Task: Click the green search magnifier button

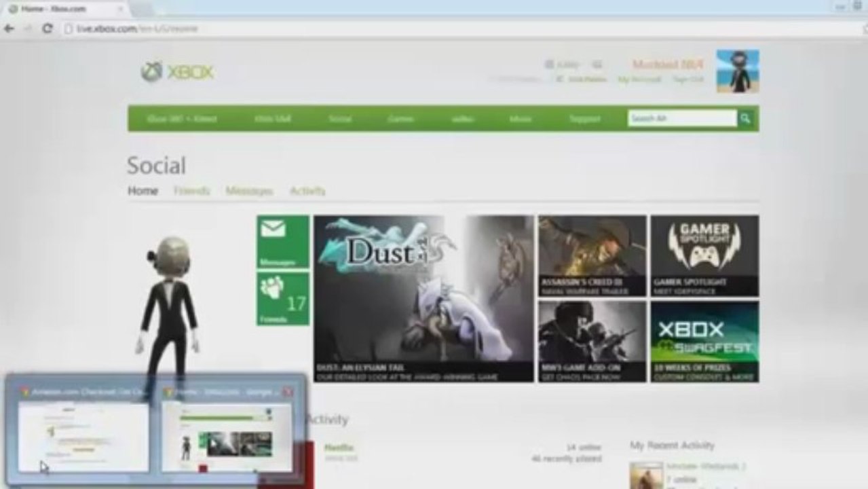Action: pos(745,118)
